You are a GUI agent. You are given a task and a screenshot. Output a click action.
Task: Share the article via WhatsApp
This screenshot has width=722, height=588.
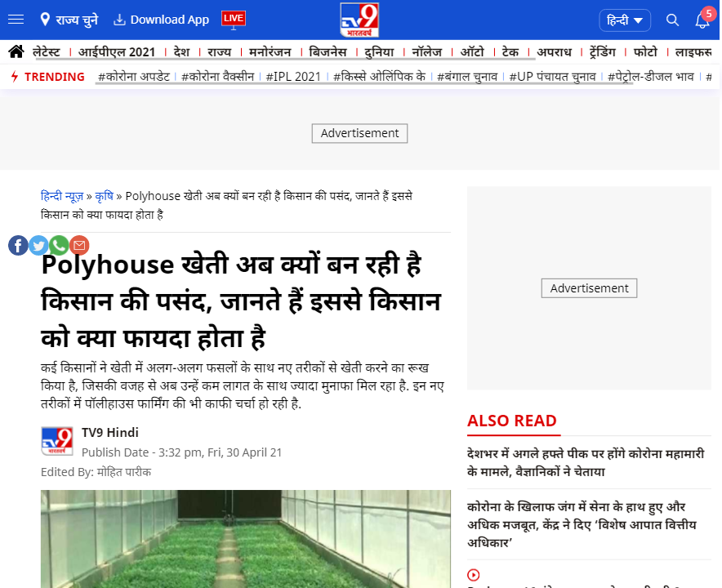59,245
